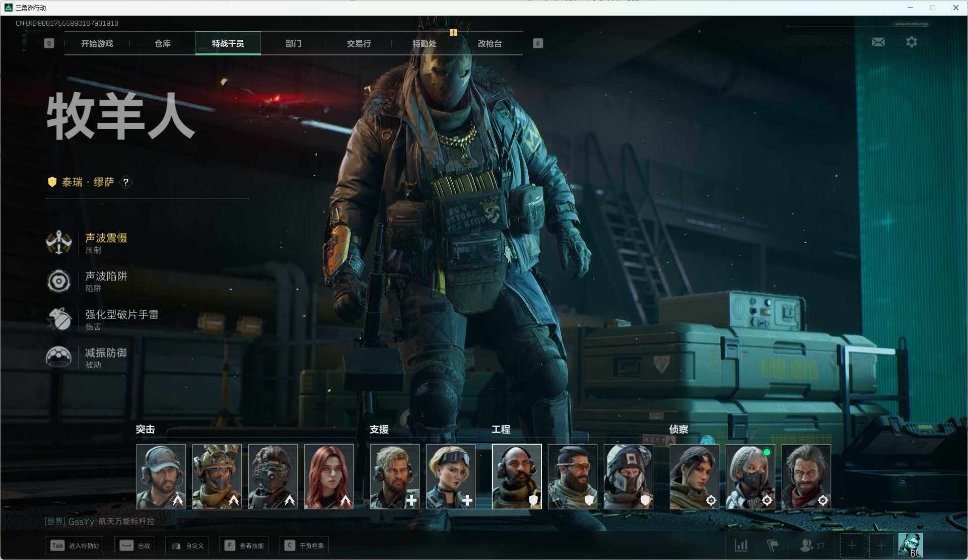This screenshot has height=560, width=968.
Task: Open the friends list icon showing 17
Action: coord(812,545)
